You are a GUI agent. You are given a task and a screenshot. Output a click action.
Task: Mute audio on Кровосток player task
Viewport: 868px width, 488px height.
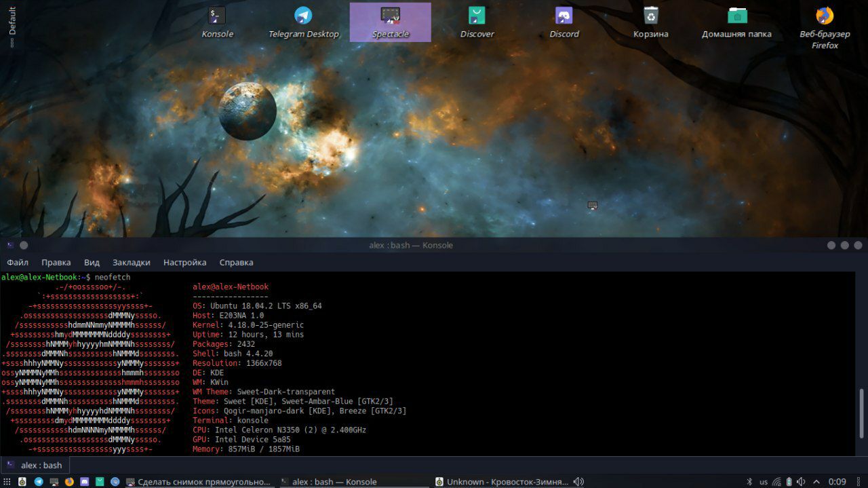[x=578, y=482]
